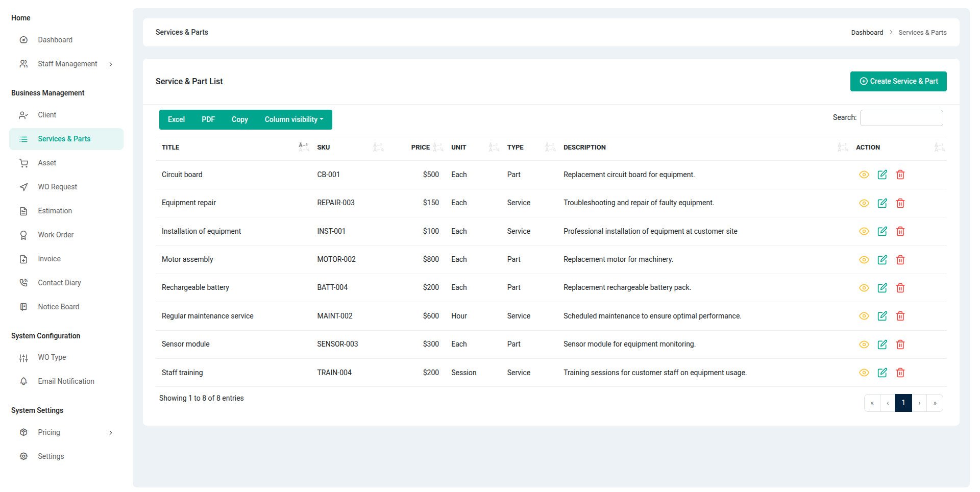This screenshot has height=492, width=980.
Task: Edit the Staff training row
Action: point(882,373)
